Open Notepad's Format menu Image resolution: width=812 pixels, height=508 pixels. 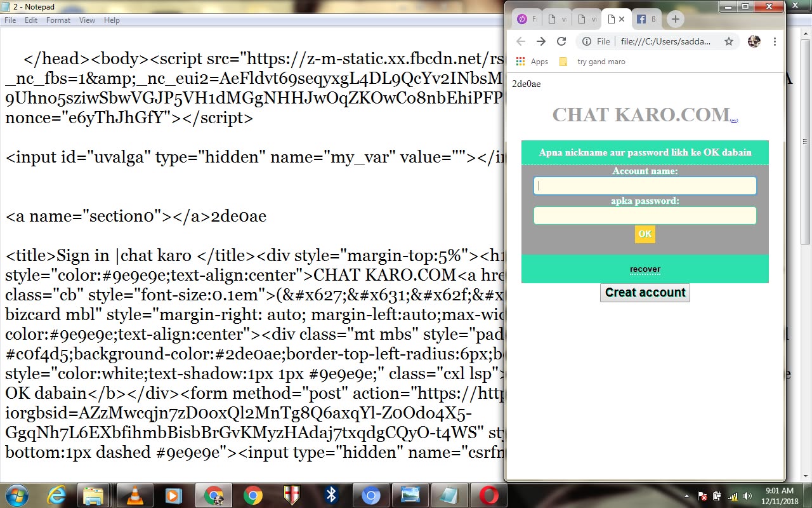pyautogui.click(x=58, y=20)
